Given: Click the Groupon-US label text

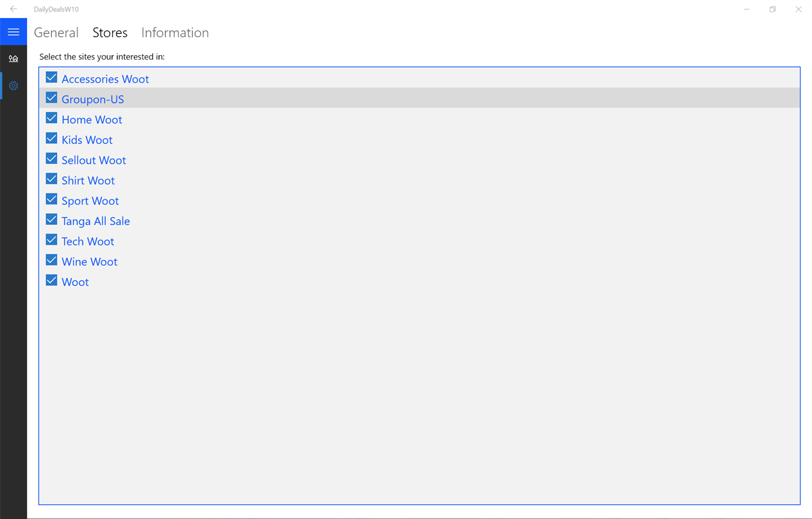Looking at the screenshot, I should (93, 99).
